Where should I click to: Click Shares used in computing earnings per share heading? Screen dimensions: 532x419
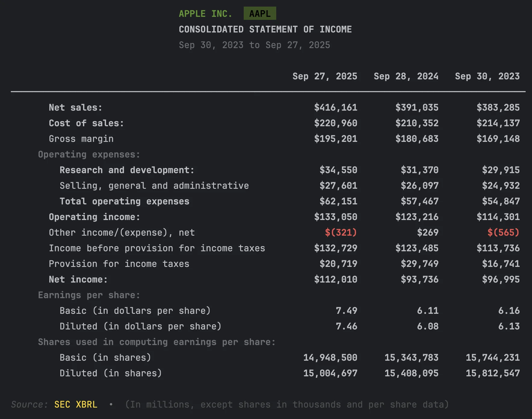pyautogui.click(x=157, y=342)
